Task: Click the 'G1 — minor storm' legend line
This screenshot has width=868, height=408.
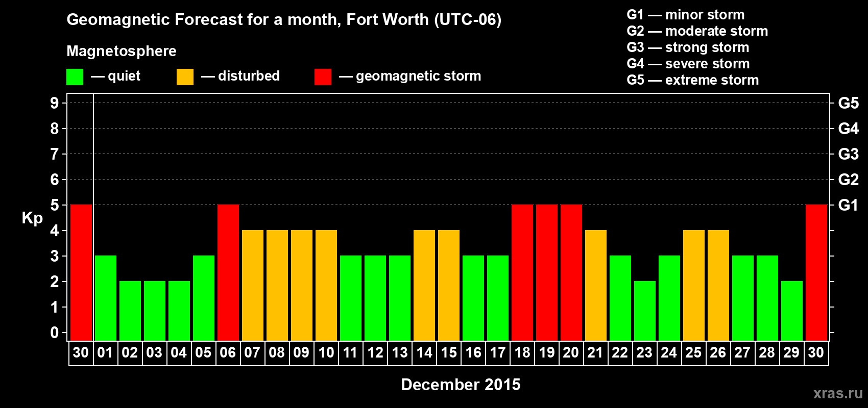Action: [x=686, y=15]
